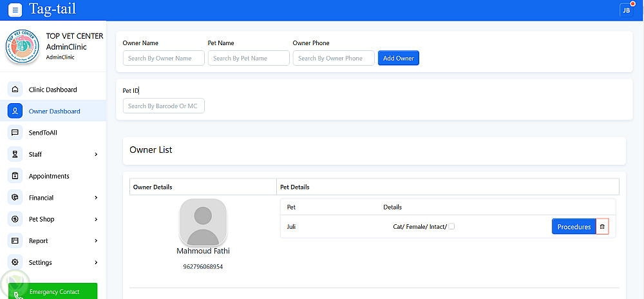Screen dimensions: 644x299
Task: Toggle the hamburger menu button
Action: pos(15,10)
